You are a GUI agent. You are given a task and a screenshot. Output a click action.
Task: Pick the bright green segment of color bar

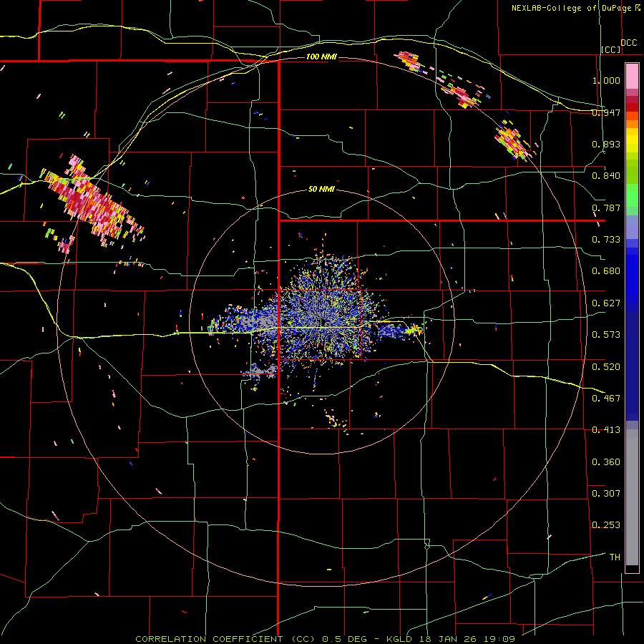[x=632, y=196]
